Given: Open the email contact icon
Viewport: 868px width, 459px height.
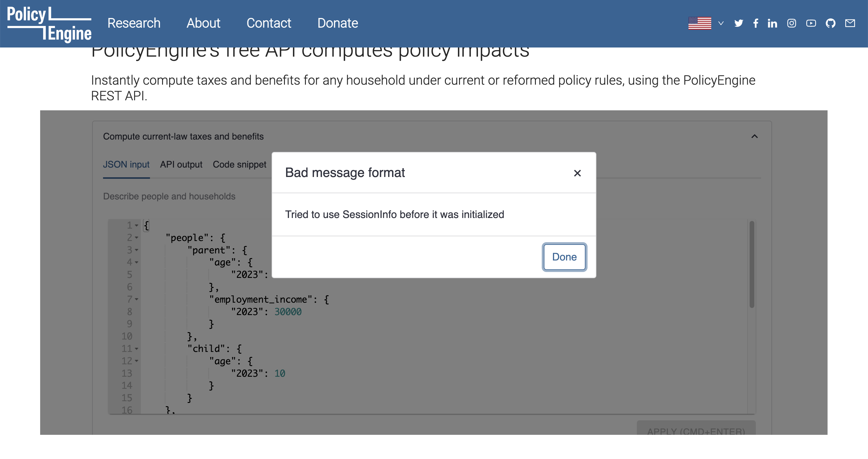Looking at the screenshot, I should click(851, 23).
